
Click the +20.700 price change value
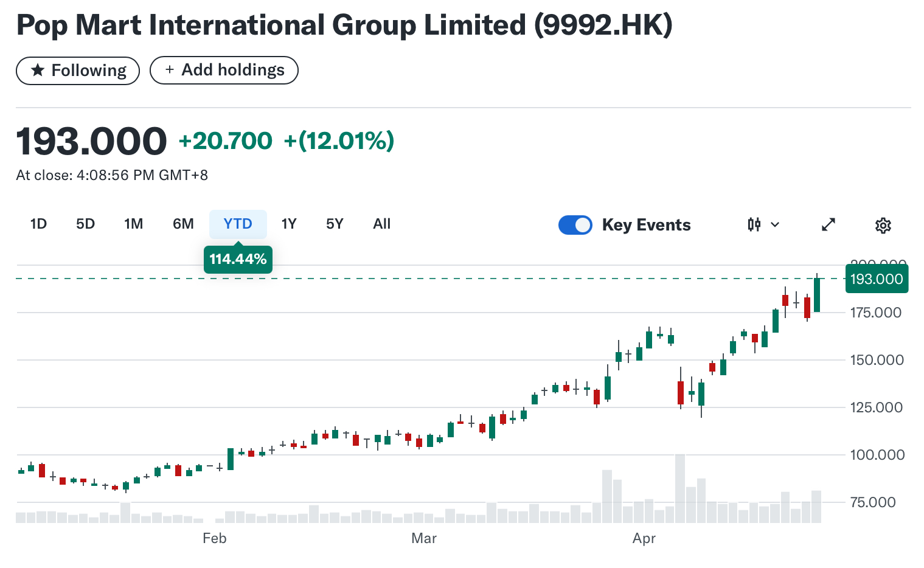225,141
